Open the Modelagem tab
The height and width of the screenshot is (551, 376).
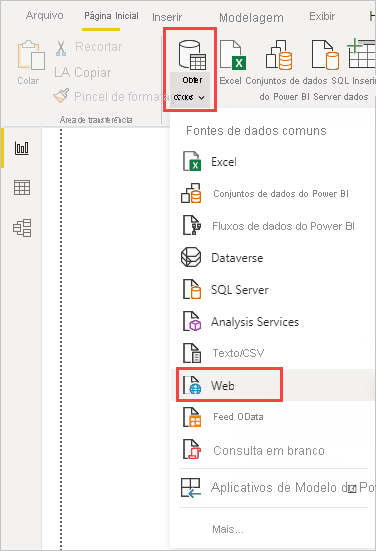[251, 18]
